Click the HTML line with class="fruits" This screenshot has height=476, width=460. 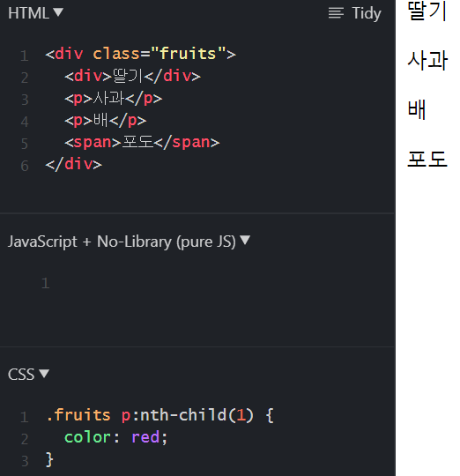pyautogui.click(x=140, y=54)
